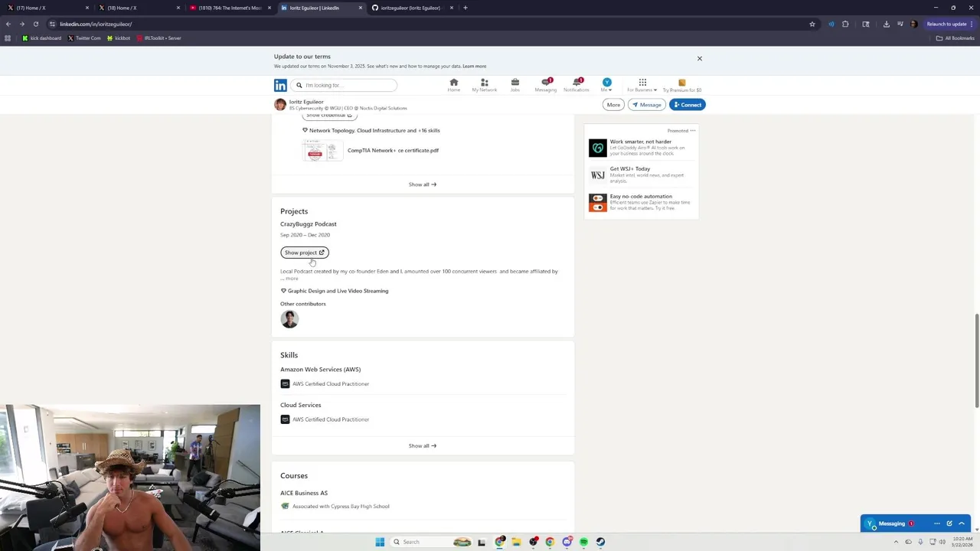
Task: Open the GoDaddy Airo promoted ad
Action: coord(642,148)
